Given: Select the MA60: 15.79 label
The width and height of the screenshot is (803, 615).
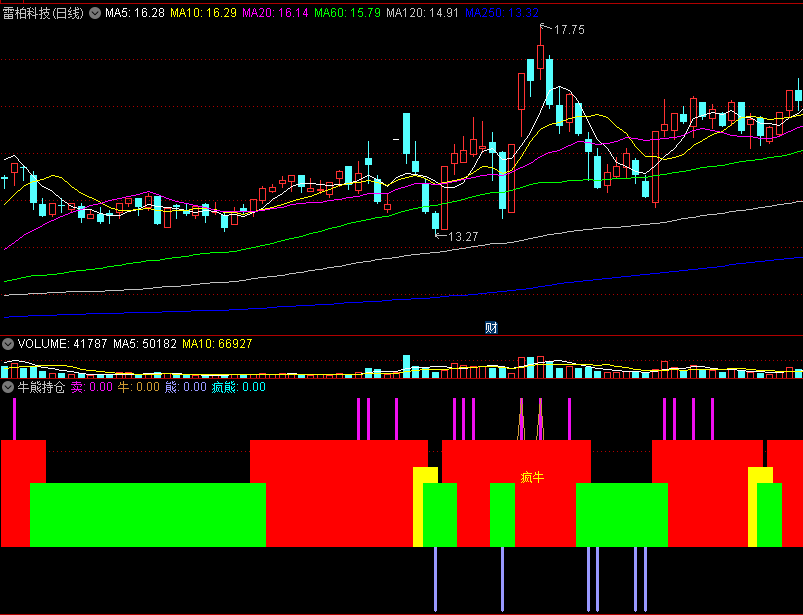Looking at the screenshot, I should 347,13.
